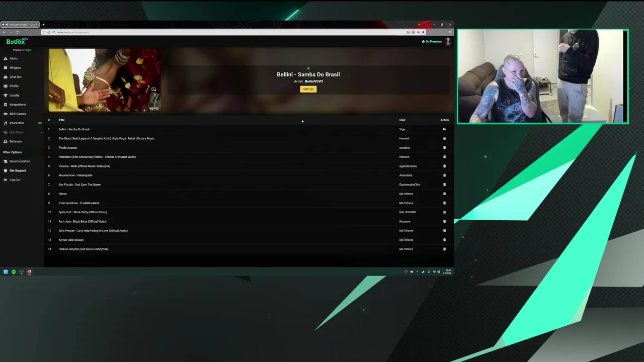Remove the Sirkus song request

click(444, 194)
